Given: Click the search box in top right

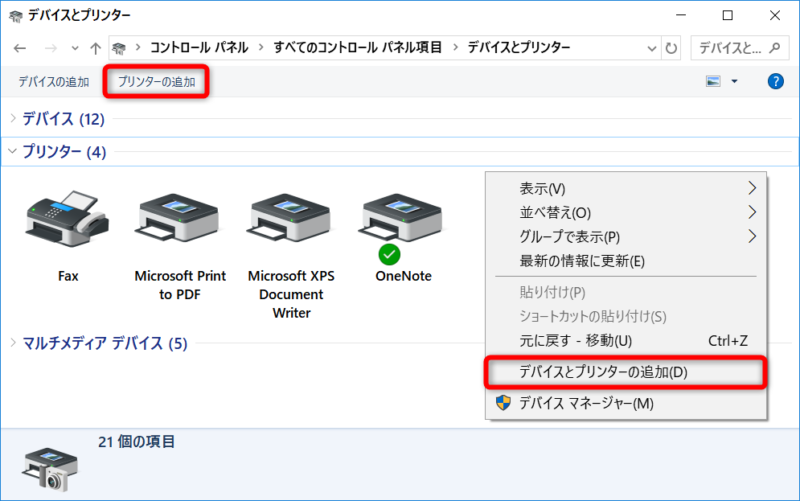Looking at the screenshot, I should click(739, 47).
